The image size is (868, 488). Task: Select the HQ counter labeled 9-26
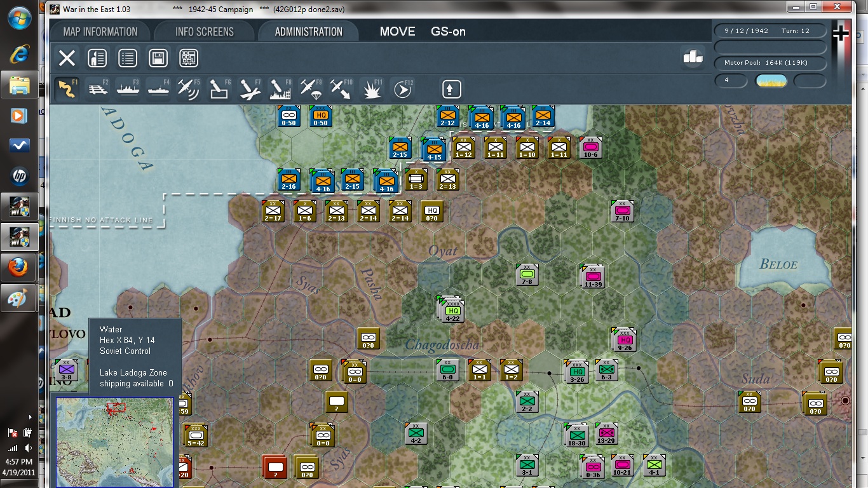coord(625,341)
